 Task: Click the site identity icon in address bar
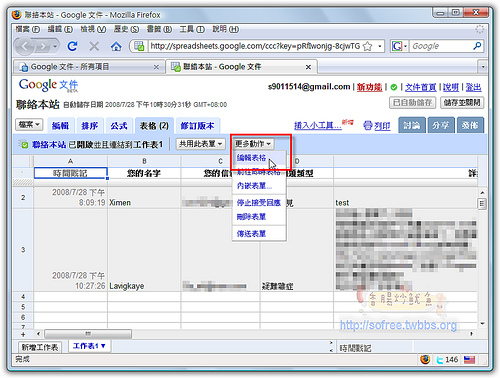coord(139,46)
